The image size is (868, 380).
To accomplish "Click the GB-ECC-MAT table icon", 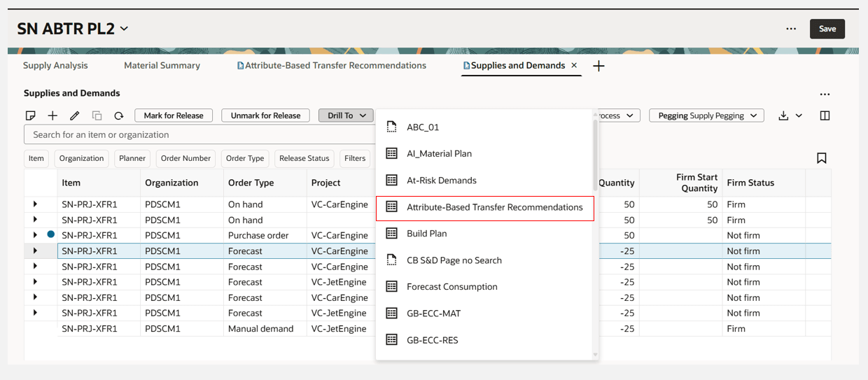I will [392, 314].
